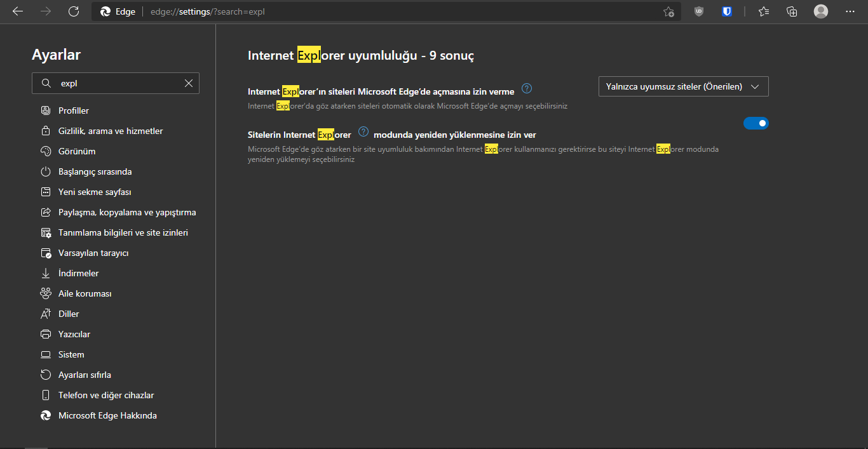This screenshot has height=449, width=868.
Task: Click the Aile koruması family icon
Action: point(46,293)
